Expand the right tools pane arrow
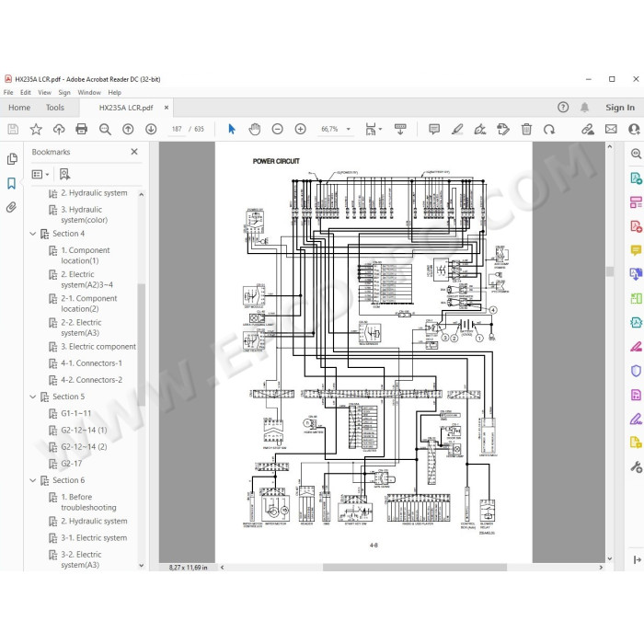644x644 pixels. point(637,559)
